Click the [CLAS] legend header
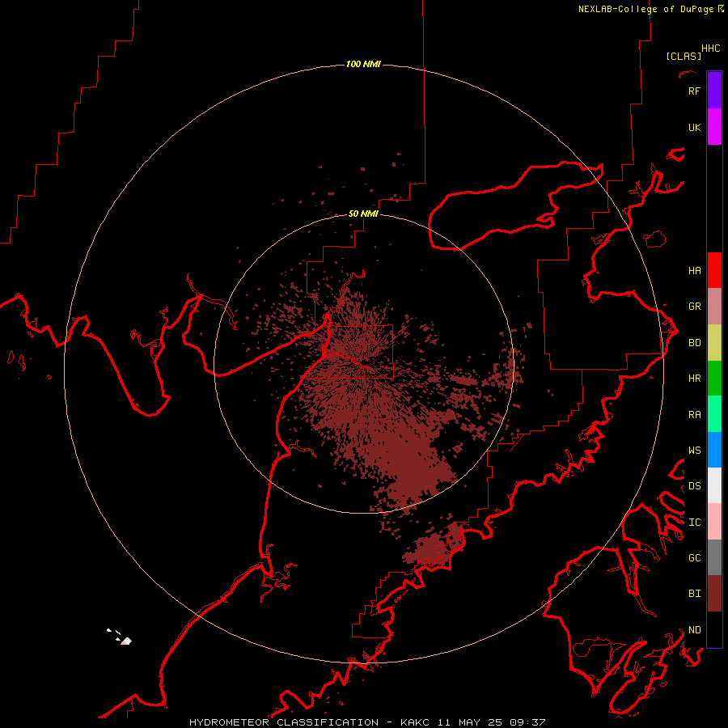The image size is (728, 728). pos(684,56)
